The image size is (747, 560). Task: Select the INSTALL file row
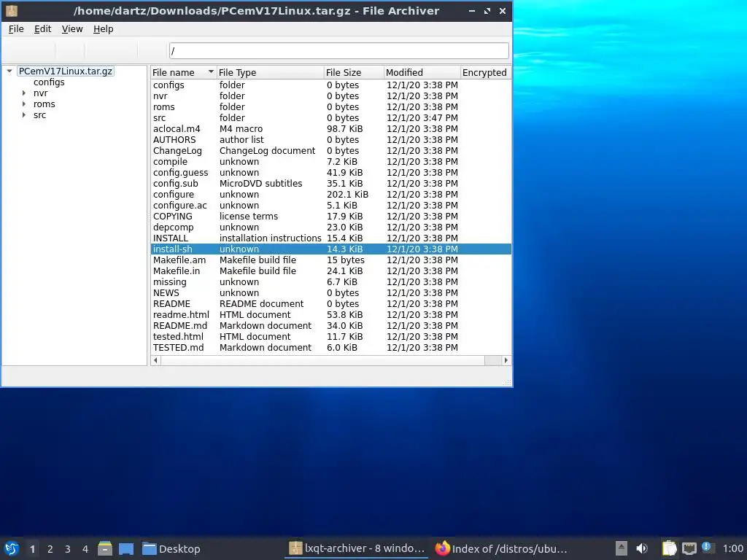coord(331,238)
